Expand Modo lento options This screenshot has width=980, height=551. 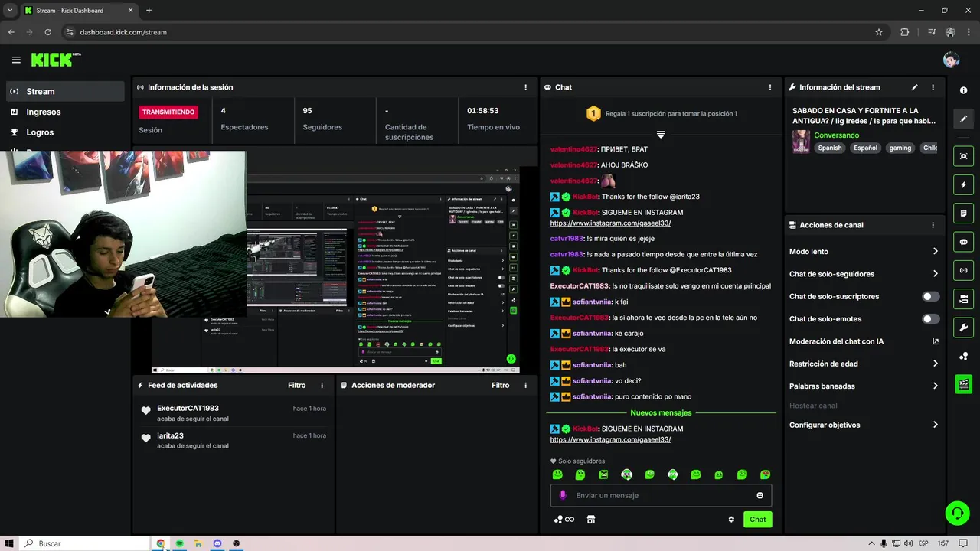(864, 251)
